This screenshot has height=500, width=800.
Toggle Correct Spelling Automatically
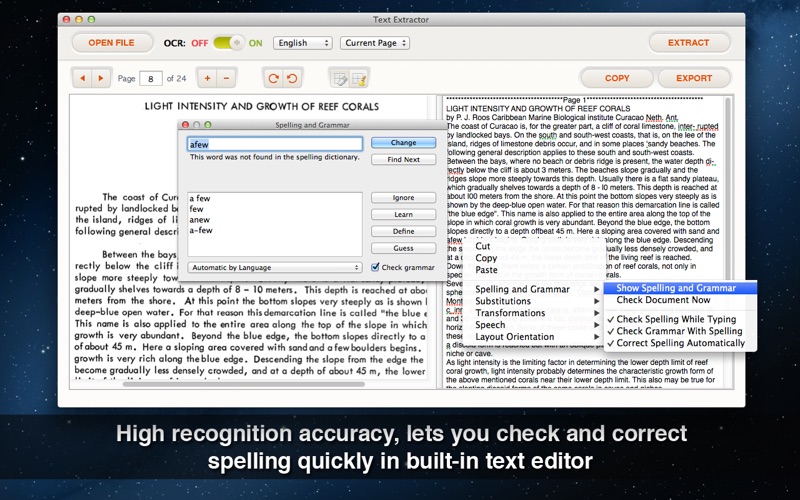(x=681, y=343)
